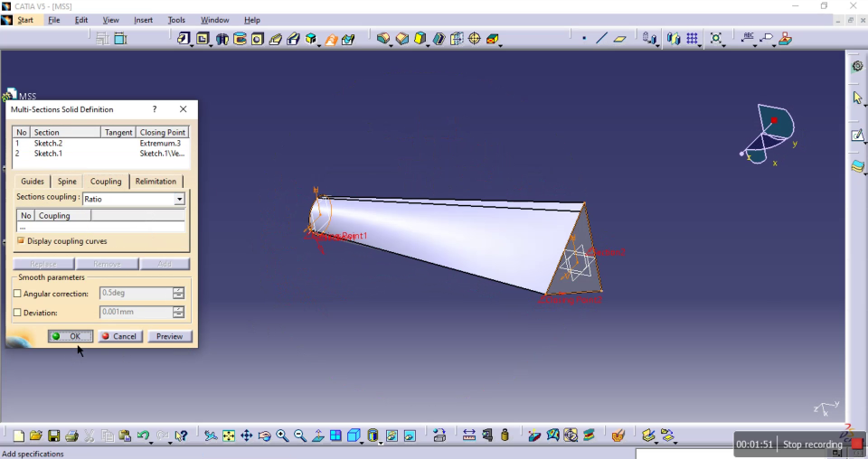Open the File menu
The image size is (868, 459).
[x=53, y=20]
